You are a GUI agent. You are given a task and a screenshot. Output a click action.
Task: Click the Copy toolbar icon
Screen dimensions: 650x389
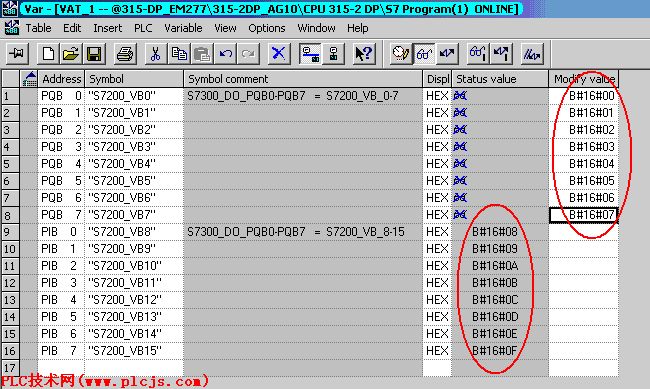(179, 53)
